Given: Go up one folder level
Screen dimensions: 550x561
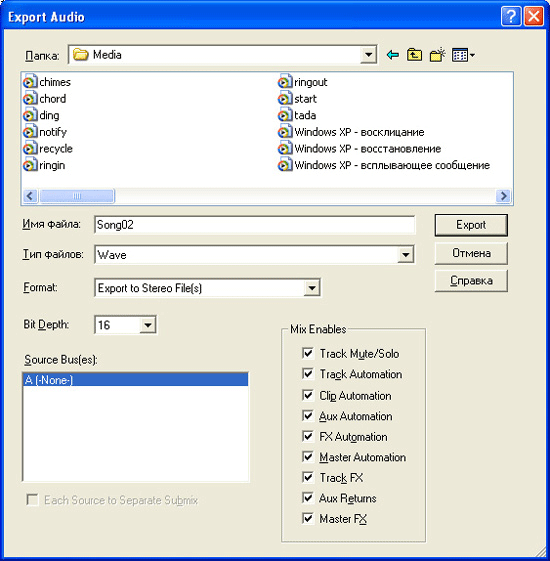Looking at the screenshot, I should (414, 55).
